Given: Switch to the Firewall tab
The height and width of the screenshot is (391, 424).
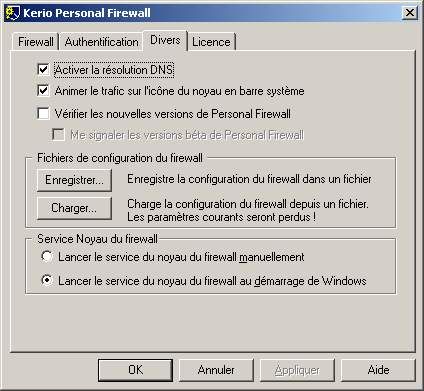Looking at the screenshot, I should pos(35,42).
